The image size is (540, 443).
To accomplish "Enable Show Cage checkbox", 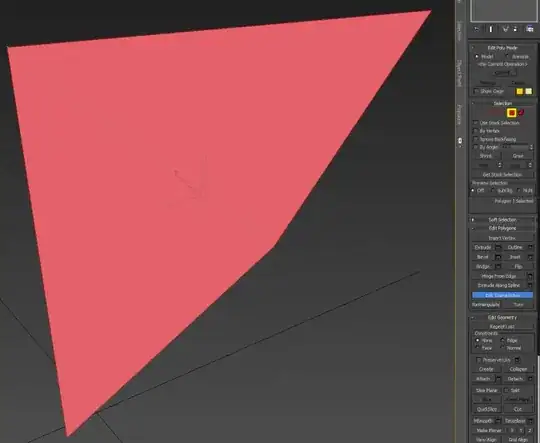I will [x=476, y=91].
